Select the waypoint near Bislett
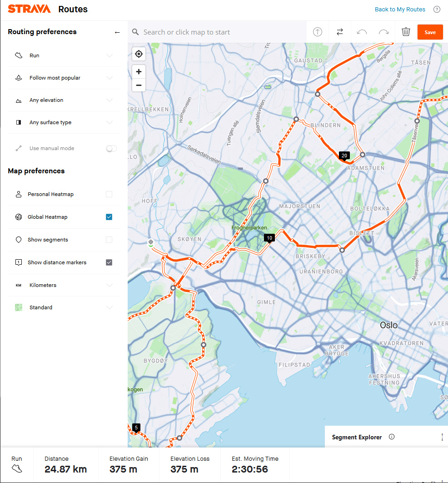The width and height of the screenshot is (448, 483). point(342,250)
